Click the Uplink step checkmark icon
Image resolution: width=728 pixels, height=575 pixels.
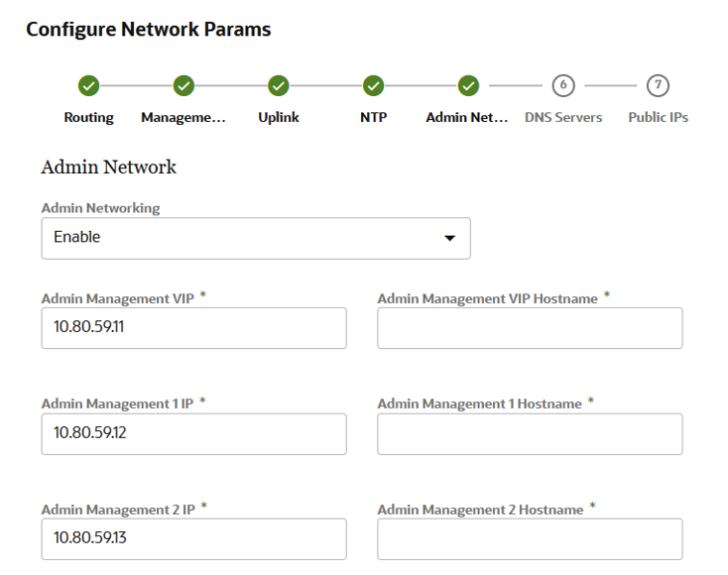pyautogui.click(x=279, y=86)
